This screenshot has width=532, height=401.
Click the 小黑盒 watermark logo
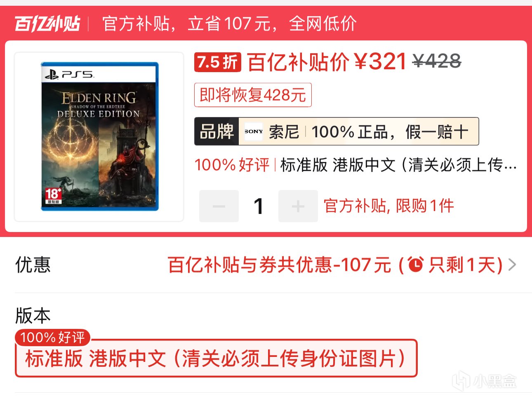pyautogui.click(x=484, y=381)
